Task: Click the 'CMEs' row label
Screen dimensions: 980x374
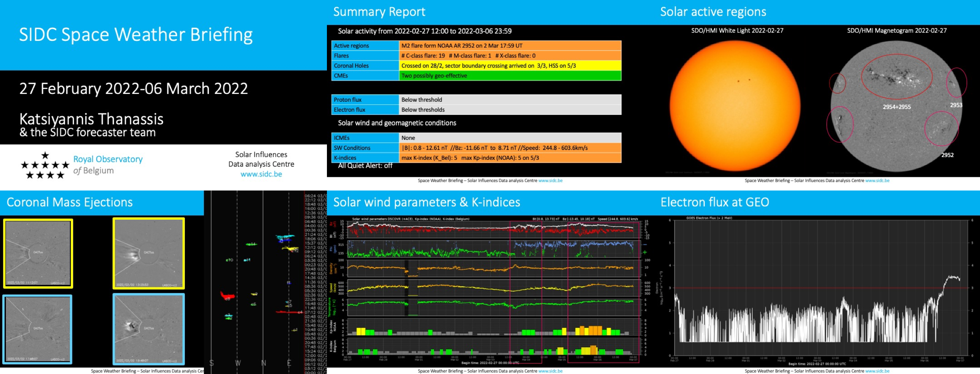Action: pyautogui.click(x=365, y=76)
